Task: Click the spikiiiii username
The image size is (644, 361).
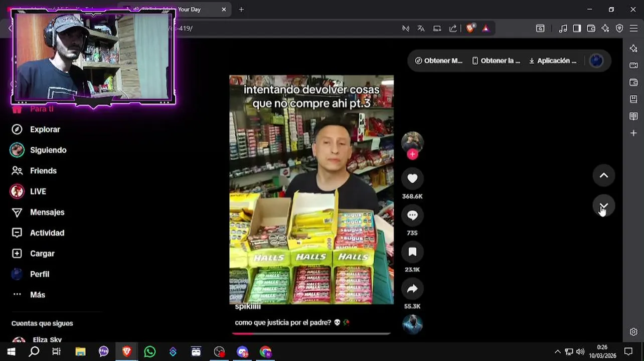Action: 248,307
